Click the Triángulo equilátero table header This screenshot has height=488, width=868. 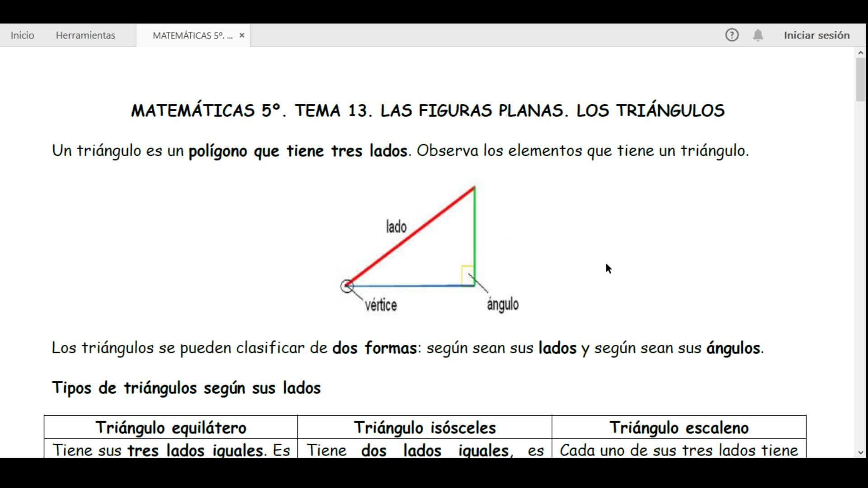pos(171,427)
